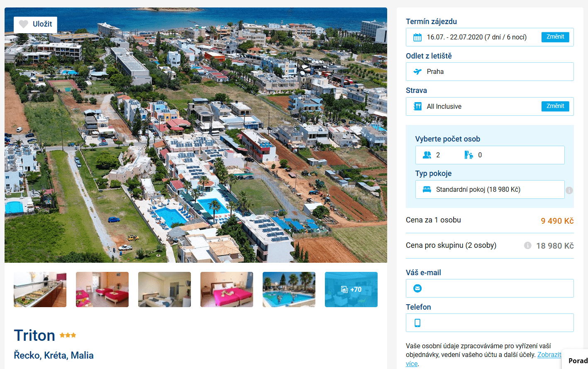The image size is (588, 369).
Task: Open the +70 more photos thumbnail
Action: (x=351, y=289)
